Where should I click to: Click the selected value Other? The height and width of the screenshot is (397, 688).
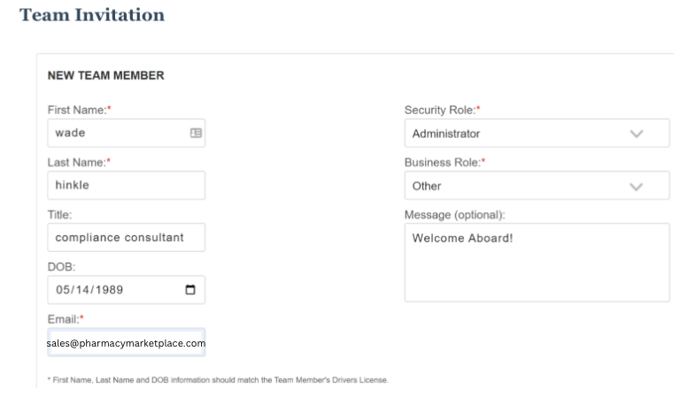click(426, 186)
